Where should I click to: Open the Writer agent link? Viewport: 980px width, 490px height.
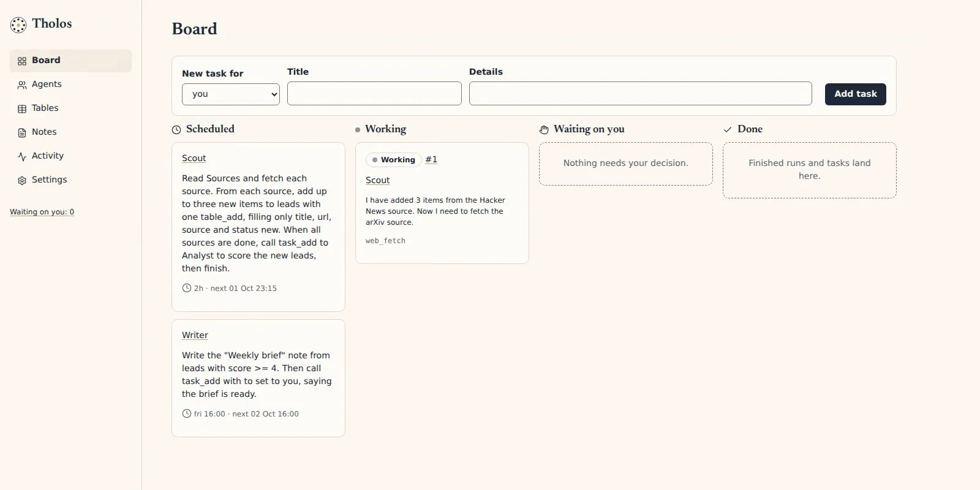tap(195, 335)
